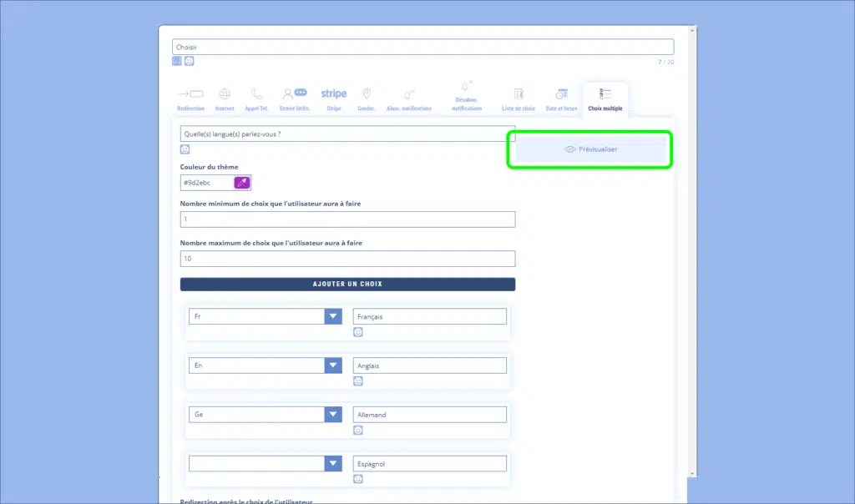Open emoji picker under Français field
The height and width of the screenshot is (504, 855).
tap(358, 332)
